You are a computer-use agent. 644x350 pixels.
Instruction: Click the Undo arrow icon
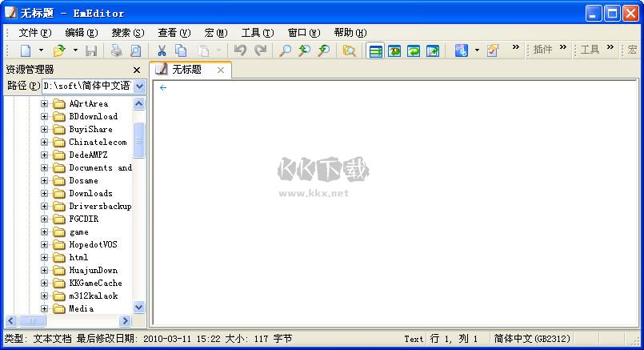point(240,50)
